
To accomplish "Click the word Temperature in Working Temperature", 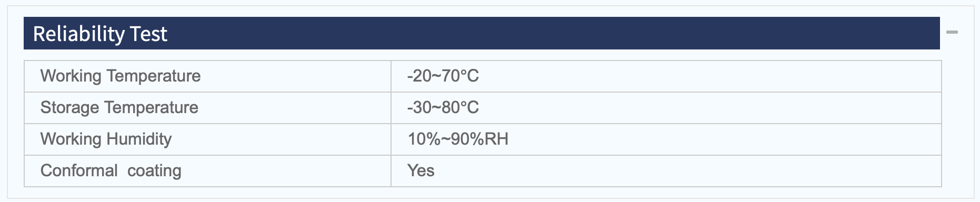I will 153,76.
